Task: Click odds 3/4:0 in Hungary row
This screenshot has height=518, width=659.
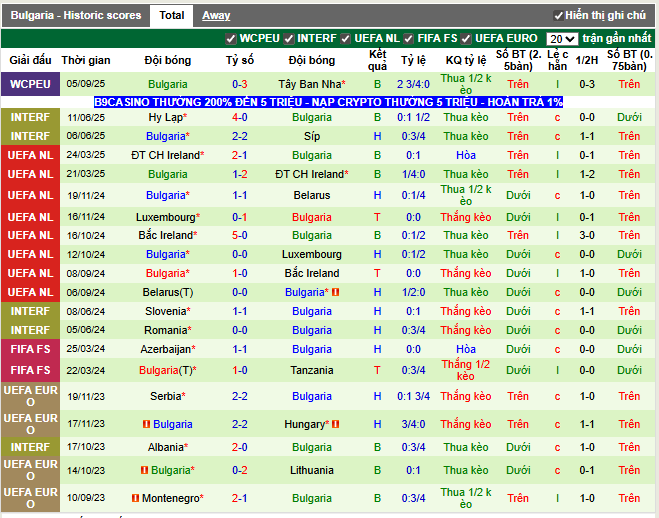Action: tap(413, 424)
